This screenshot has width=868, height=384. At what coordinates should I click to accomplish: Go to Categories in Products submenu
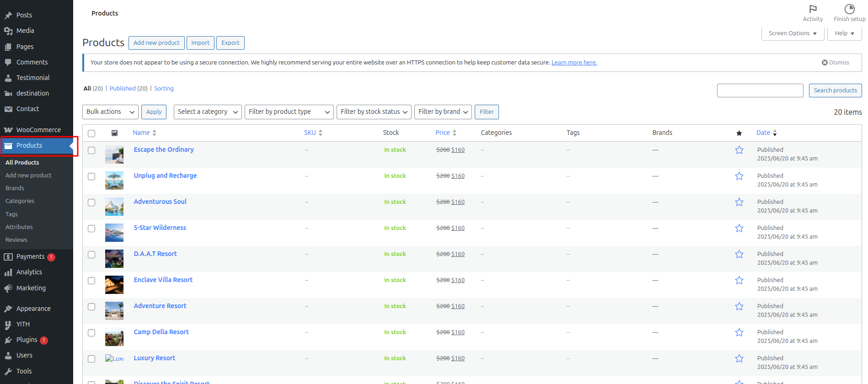pos(20,201)
